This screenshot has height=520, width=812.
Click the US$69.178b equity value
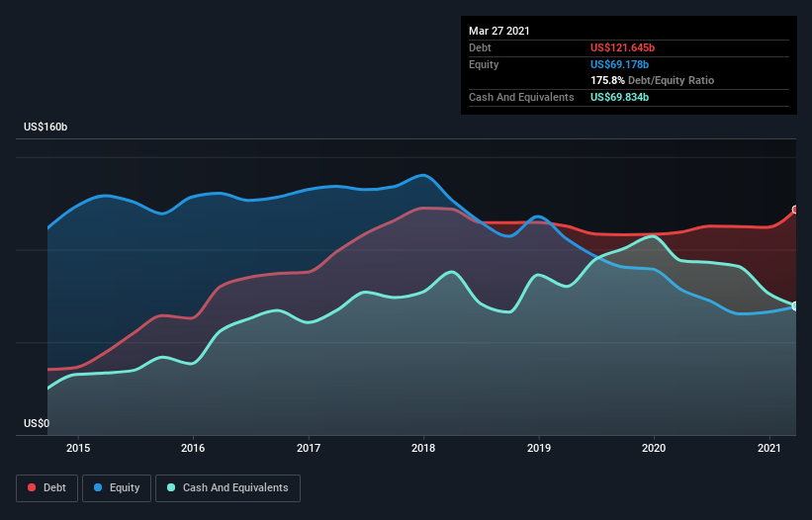tap(619, 64)
